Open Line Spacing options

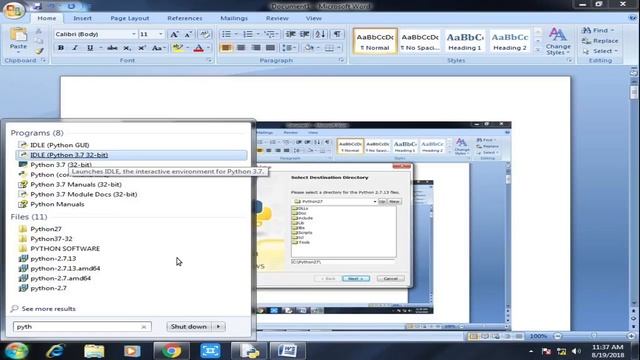pos(289,48)
